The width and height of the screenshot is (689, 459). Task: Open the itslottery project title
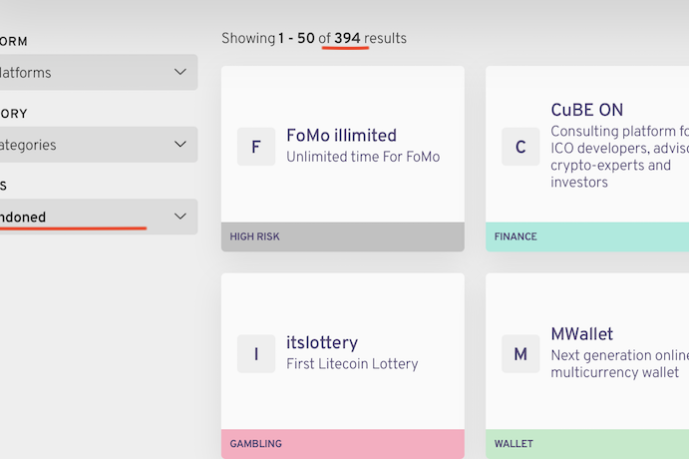pos(322,342)
